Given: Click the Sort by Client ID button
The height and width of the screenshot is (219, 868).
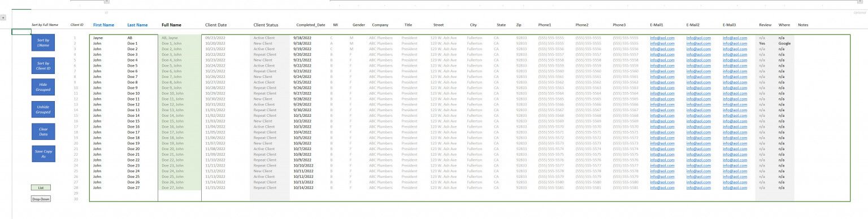Looking at the screenshot, I should coord(43,65).
